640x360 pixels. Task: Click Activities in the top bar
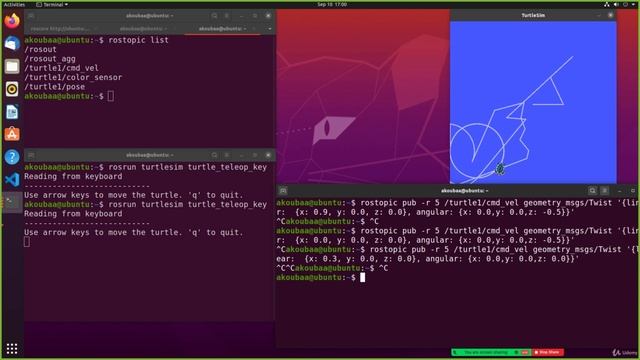click(14, 4)
